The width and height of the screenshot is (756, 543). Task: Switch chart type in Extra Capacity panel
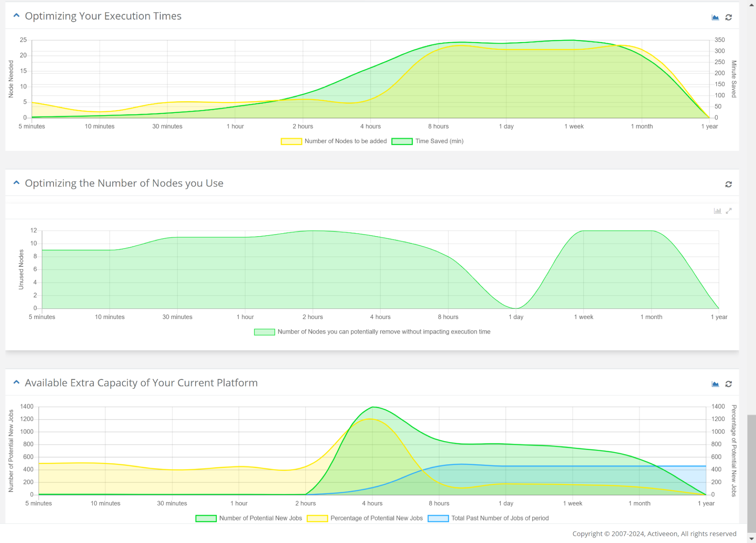click(x=715, y=384)
